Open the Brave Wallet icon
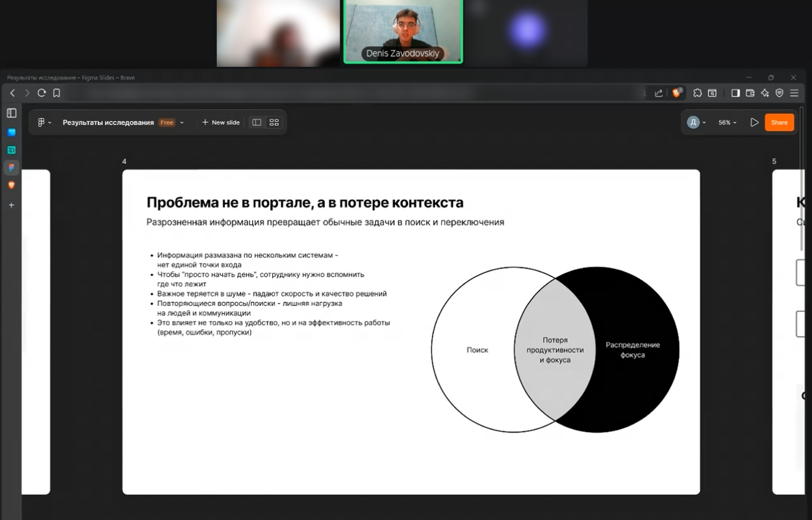812x520 pixels. click(750, 93)
